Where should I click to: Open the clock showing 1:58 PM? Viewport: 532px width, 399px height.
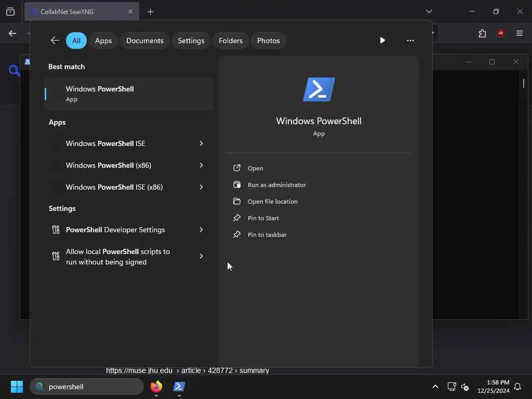[x=494, y=387]
